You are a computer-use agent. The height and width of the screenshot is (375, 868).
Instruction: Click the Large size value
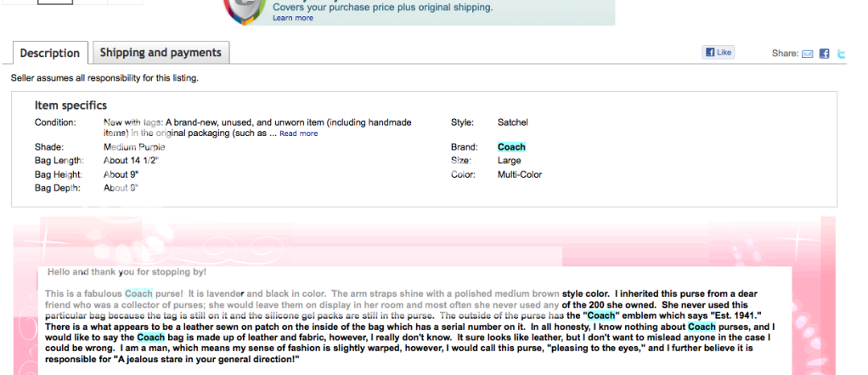(510, 161)
